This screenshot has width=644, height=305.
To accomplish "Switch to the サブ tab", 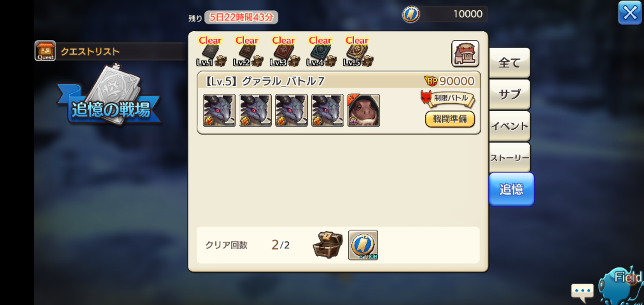I will (x=510, y=94).
